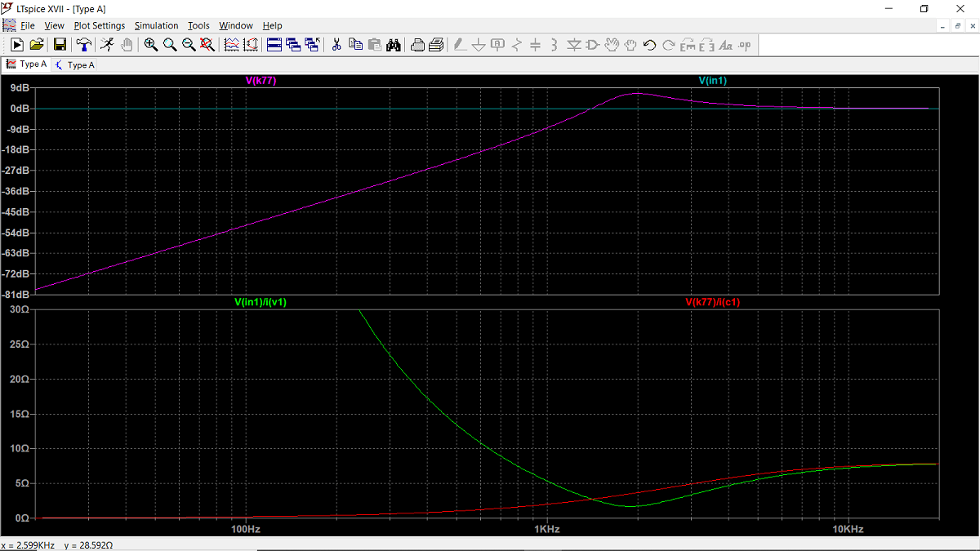Click the New Schematic toolbar icon
Viewport: 980px width, 551px height.
[x=17, y=45]
